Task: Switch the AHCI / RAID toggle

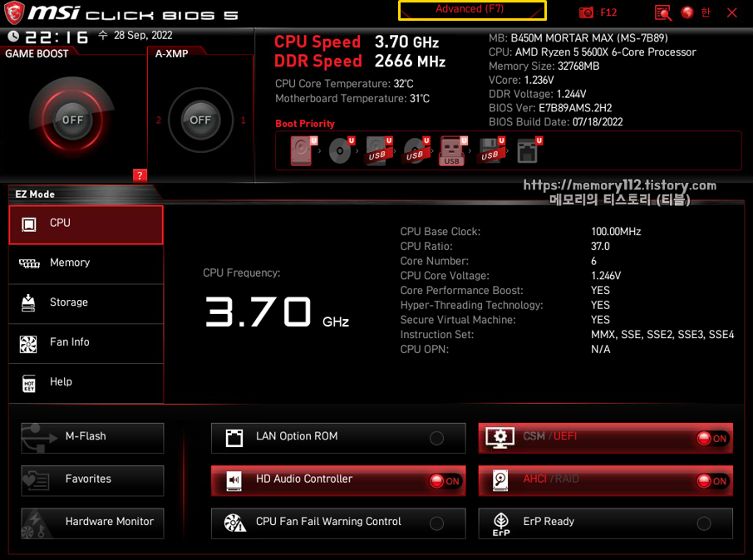Action: 712,481
